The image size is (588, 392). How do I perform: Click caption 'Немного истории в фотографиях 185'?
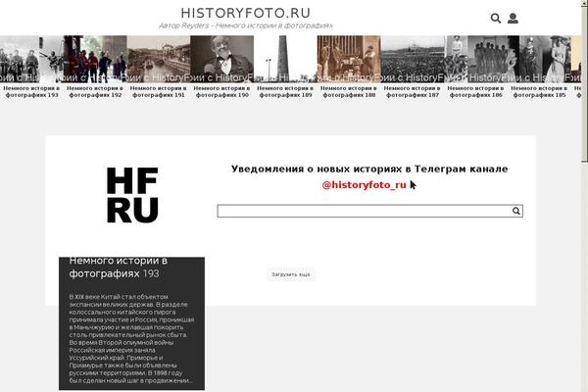[539, 91]
